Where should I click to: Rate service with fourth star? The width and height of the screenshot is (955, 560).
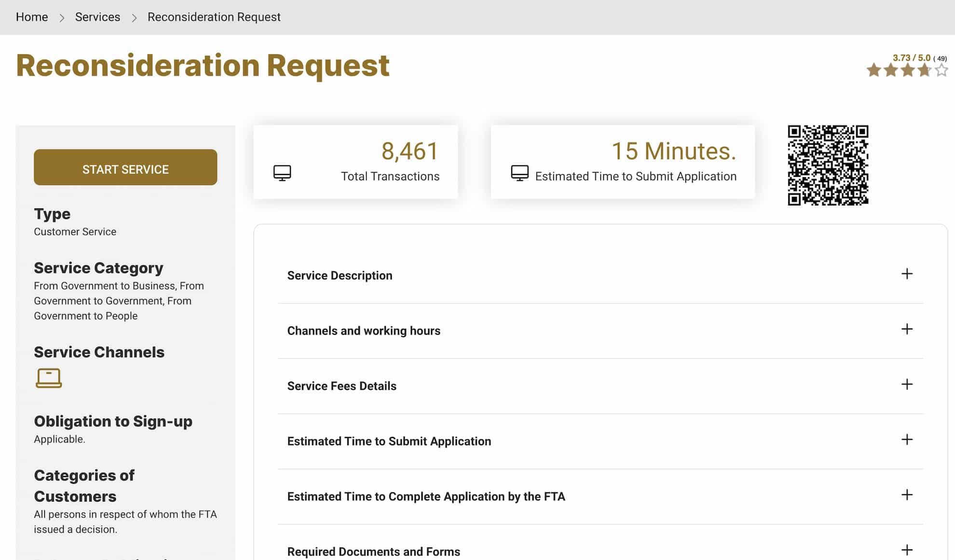point(924,70)
